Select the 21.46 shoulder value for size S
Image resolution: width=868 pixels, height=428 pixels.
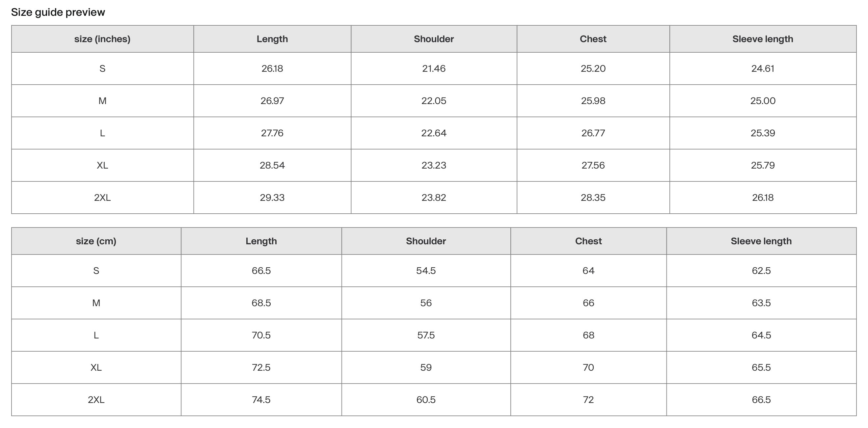tap(434, 69)
